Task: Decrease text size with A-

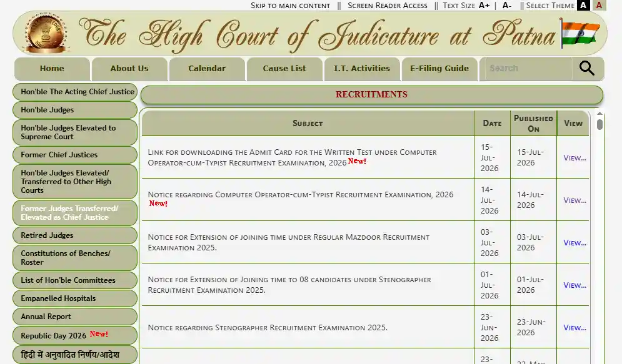Action: [x=506, y=6]
